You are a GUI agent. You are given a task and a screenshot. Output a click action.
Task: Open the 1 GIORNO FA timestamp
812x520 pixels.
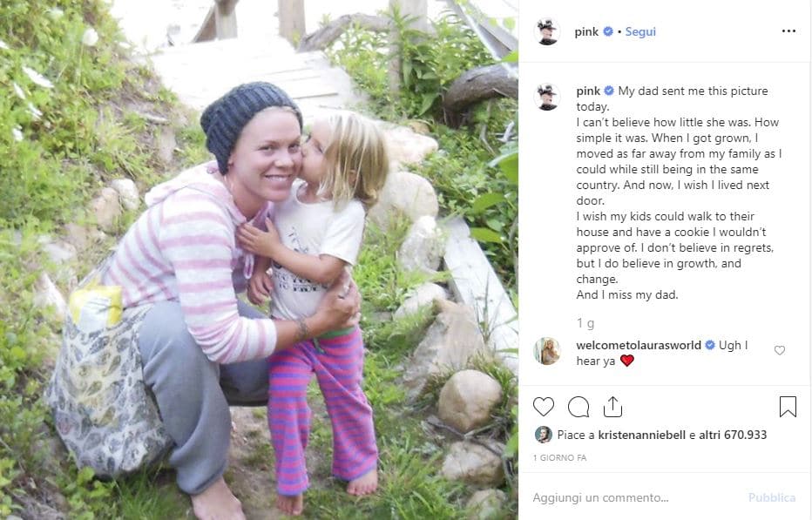point(558,457)
